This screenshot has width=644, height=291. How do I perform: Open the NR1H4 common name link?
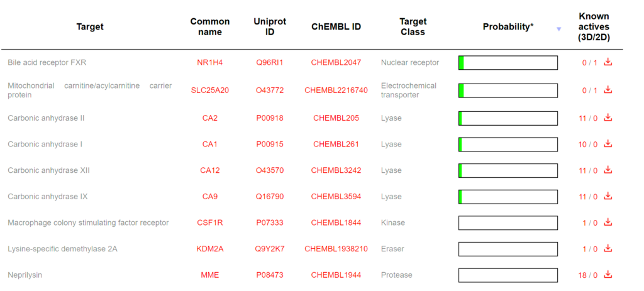pos(209,63)
